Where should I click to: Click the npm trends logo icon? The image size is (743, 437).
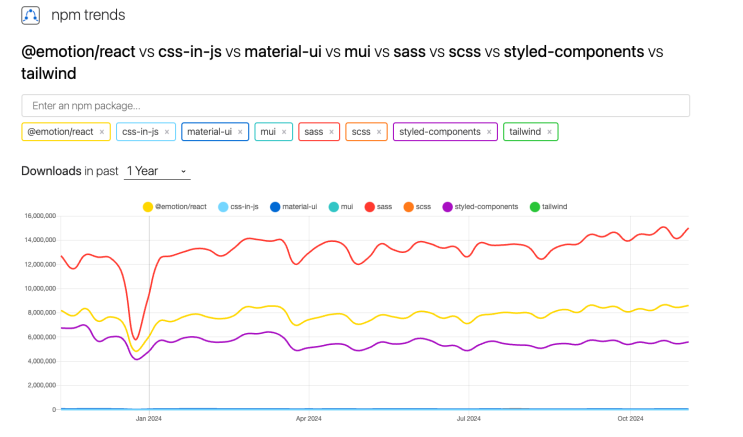pos(30,16)
